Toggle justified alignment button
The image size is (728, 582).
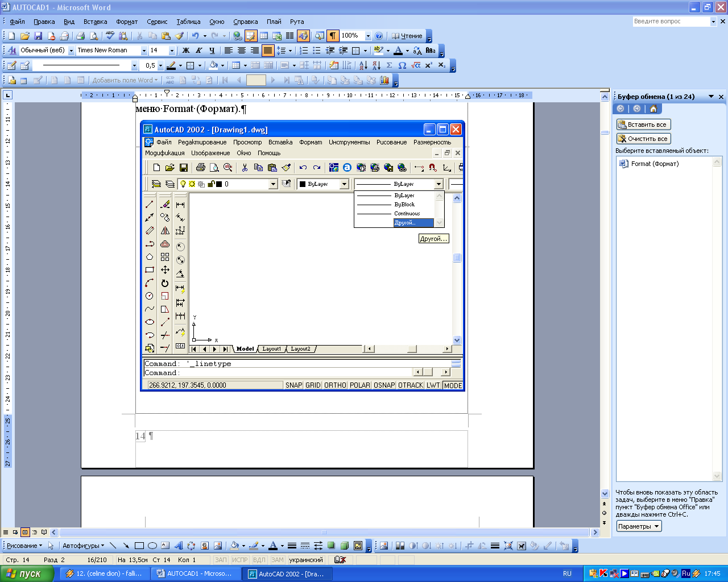[268, 51]
